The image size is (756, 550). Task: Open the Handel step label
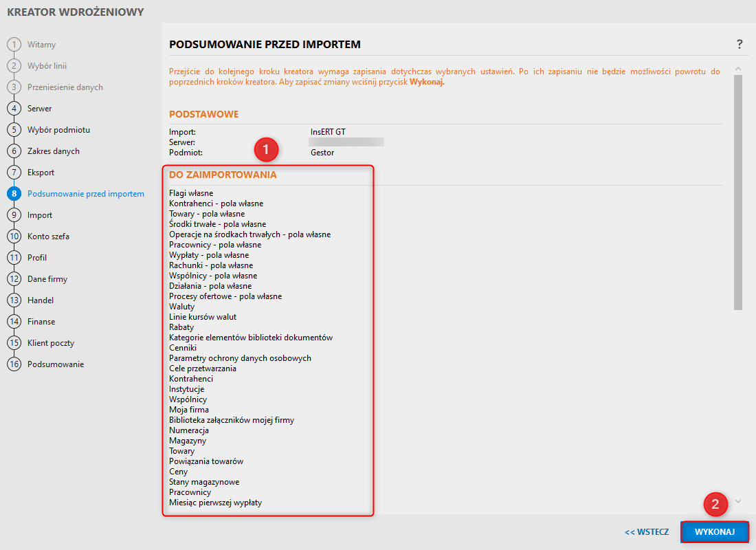tap(41, 300)
